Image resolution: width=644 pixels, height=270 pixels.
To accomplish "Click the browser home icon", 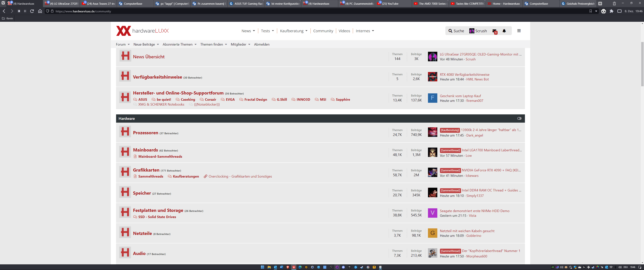I will pyautogui.click(x=40, y=11).
